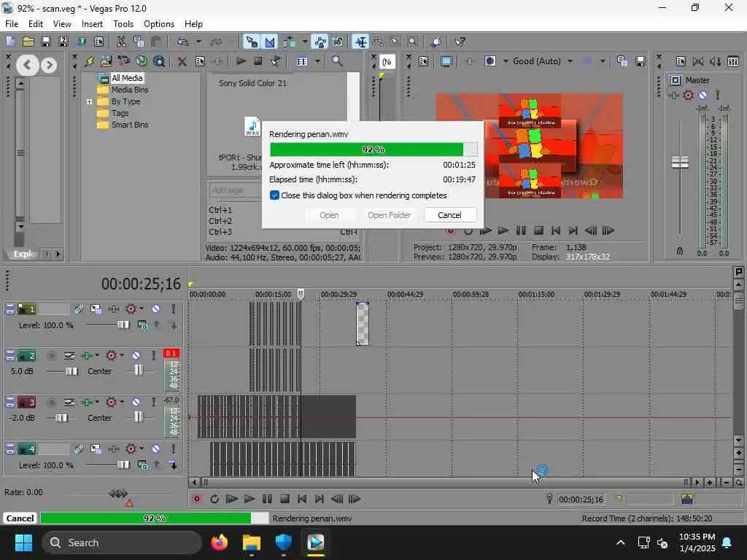Adjust track 2 volume slider
Viewport: 747px width, 560px height.
pos(71,371)
